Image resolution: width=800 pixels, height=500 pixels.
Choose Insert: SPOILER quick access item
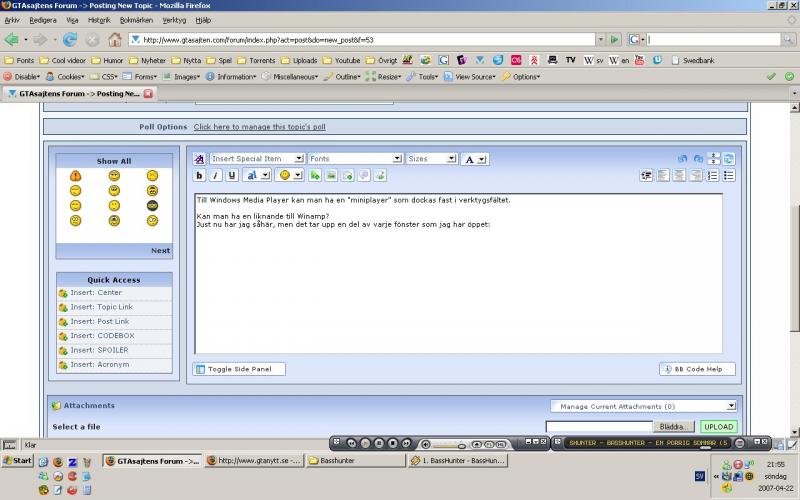[114, 351]
